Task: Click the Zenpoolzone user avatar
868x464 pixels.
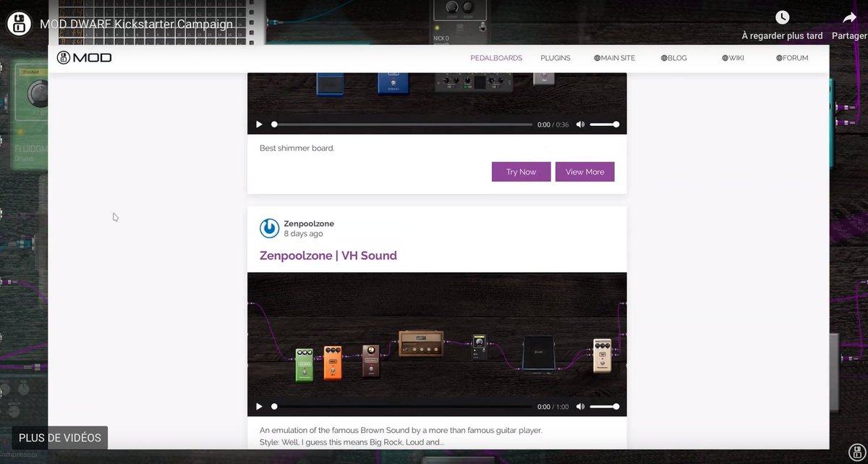Action: coord(269,228)
